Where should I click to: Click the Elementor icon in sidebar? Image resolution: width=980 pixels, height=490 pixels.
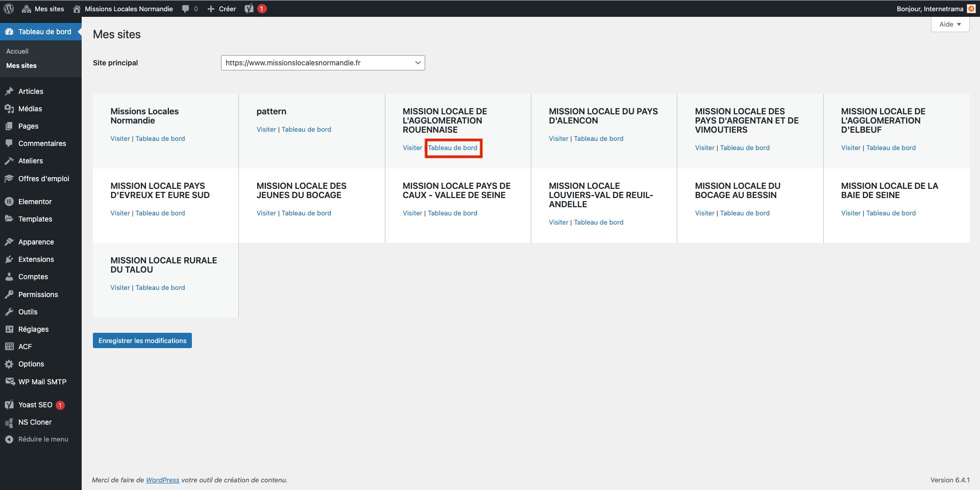coord(9,202)
